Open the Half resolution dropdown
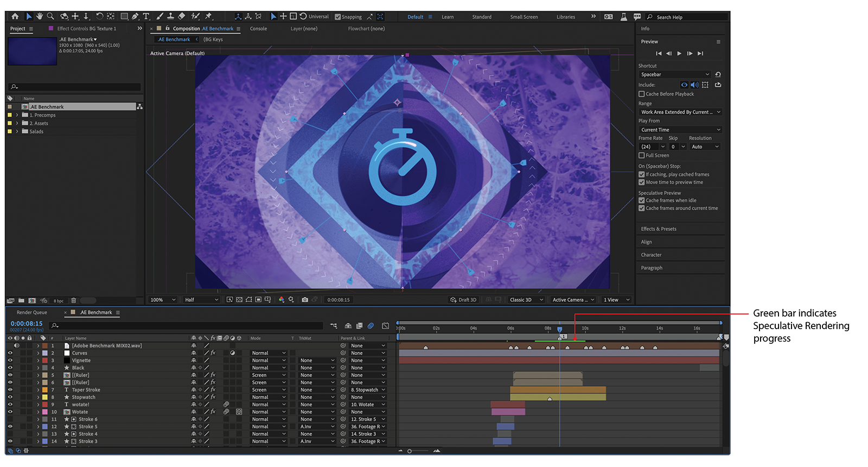 pyautogui.click(x=201, y=300)
